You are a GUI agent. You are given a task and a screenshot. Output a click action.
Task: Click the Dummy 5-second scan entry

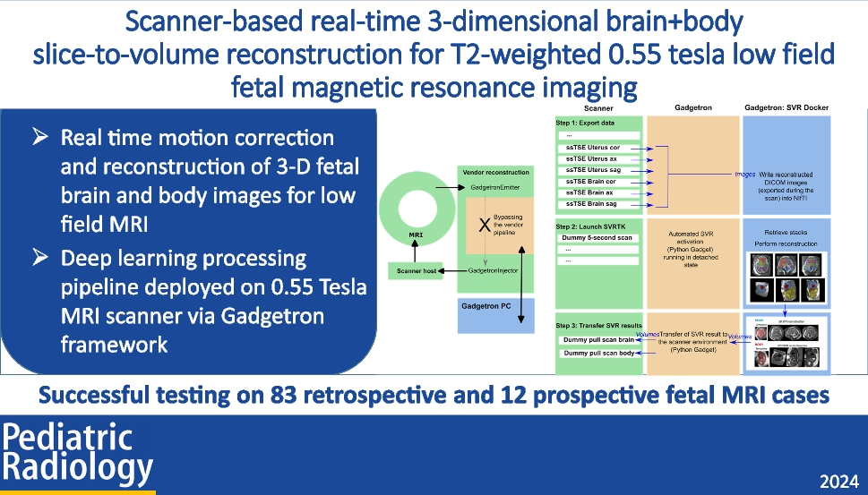597,237
